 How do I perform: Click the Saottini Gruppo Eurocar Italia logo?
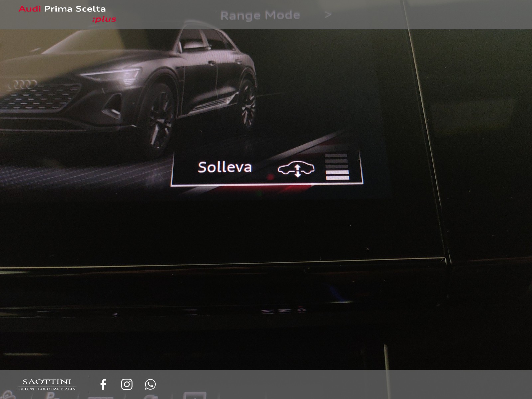click(47, 385)
